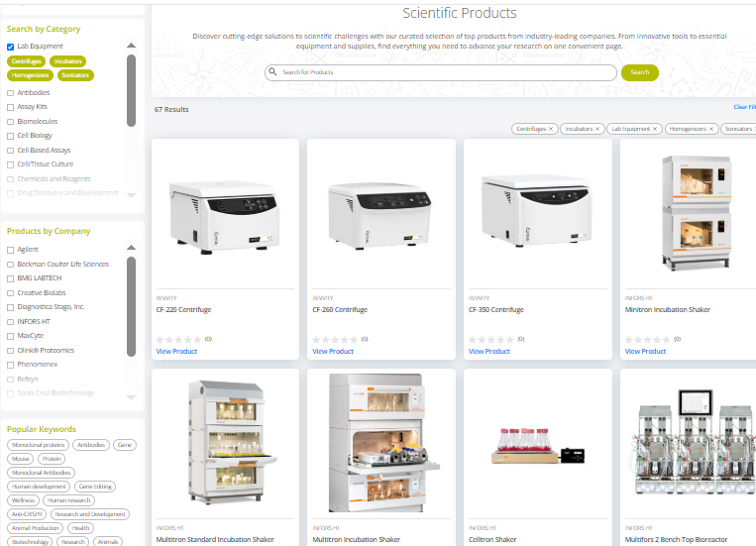Open the Minitron Incubation Shaker product image
This screenshot has width=756, height=546.
pos(697,213)
